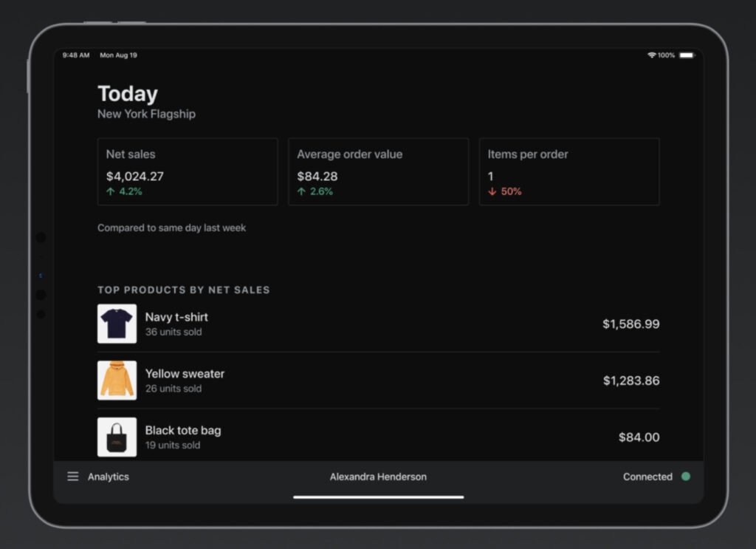Tap Alexandra Henderson in the bottom bar

(378, 477)
